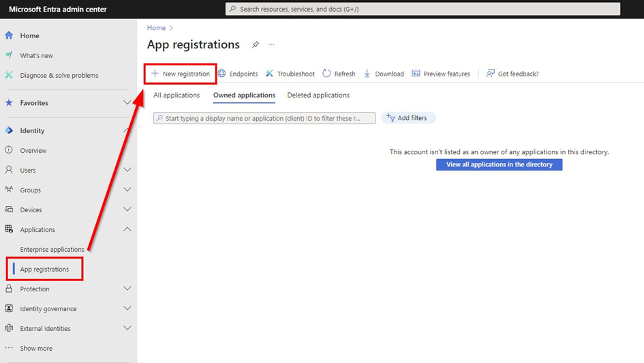Click the Show more label
The image size is (644, 363).
point(36,348)
